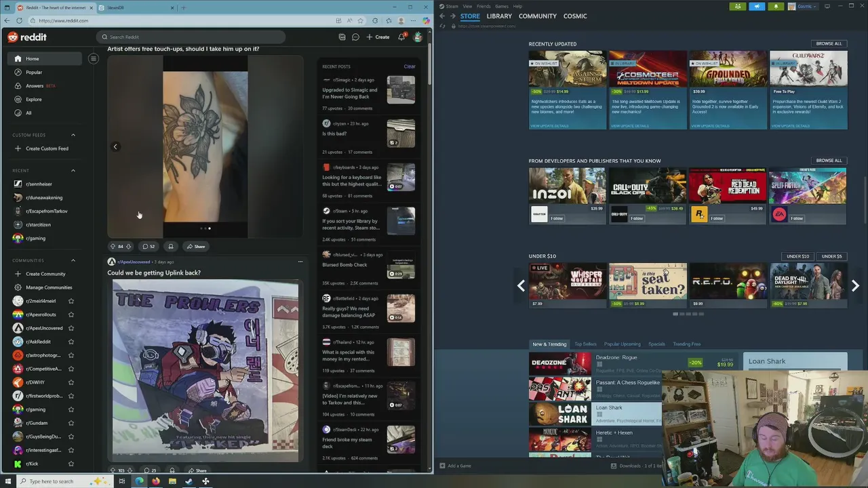Screen dimensions: 868x488
Task: Open the 52 comments on tattoo post
Action: pyautogui.click(x=149, y=247)
